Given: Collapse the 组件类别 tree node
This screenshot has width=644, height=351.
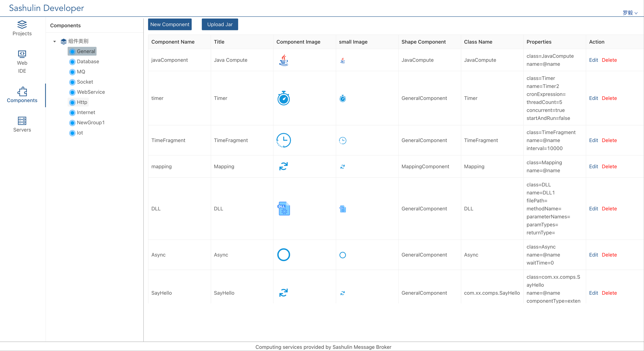Looking at the screenshot, I should click(x=55, y=41).
